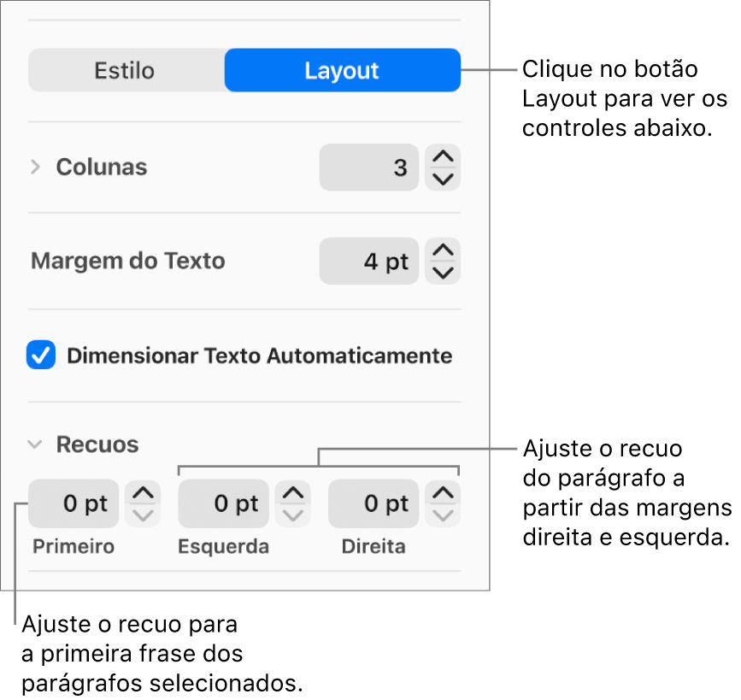Increase the Colunas count with up arrow

point(443,156)
